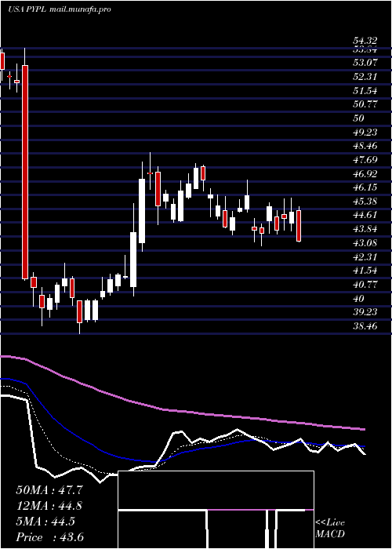Click the 53.07 price label
392x549 pixels.
point(365,63)
